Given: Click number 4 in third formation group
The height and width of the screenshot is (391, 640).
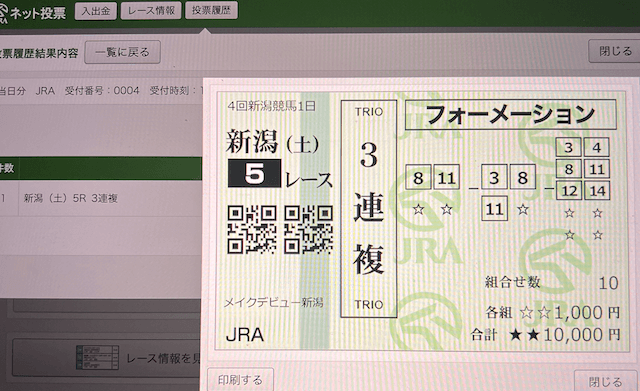Looking at the screenshot, I should click(x=597, y=147).
